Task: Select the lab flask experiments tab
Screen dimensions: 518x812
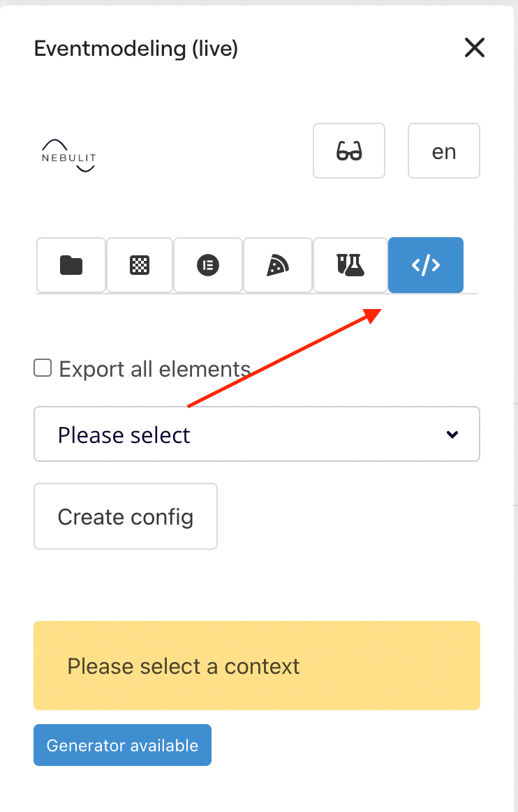Action: tap(350, 265)
